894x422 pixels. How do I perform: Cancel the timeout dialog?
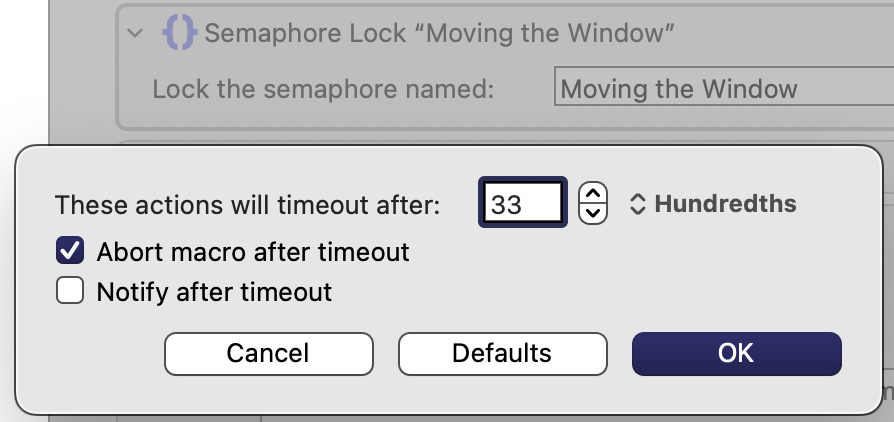pyautogui.click(x=269, y=354)
